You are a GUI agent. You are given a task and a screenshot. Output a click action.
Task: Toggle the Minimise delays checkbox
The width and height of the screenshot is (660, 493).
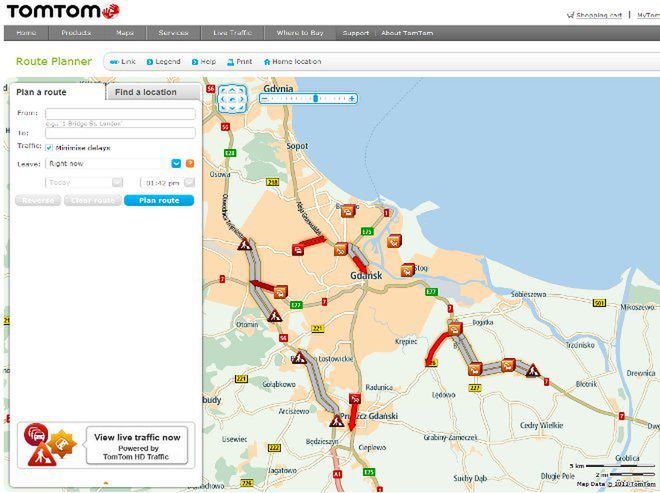[49, 148]
